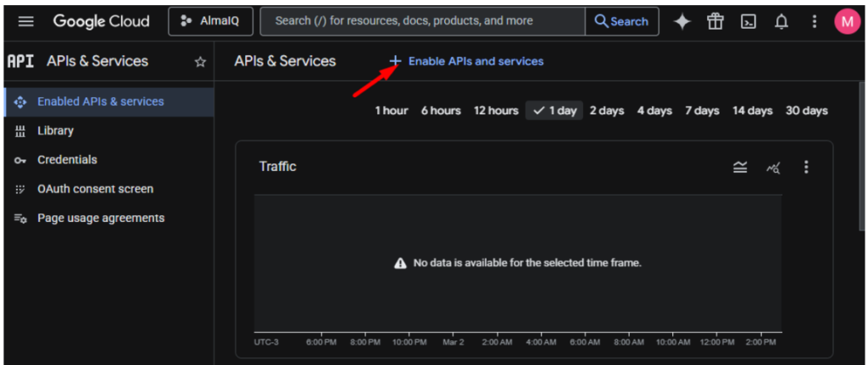This screenshot has height=365, width=868.
Task: Open the notifications bell
Action: (781, 21)
